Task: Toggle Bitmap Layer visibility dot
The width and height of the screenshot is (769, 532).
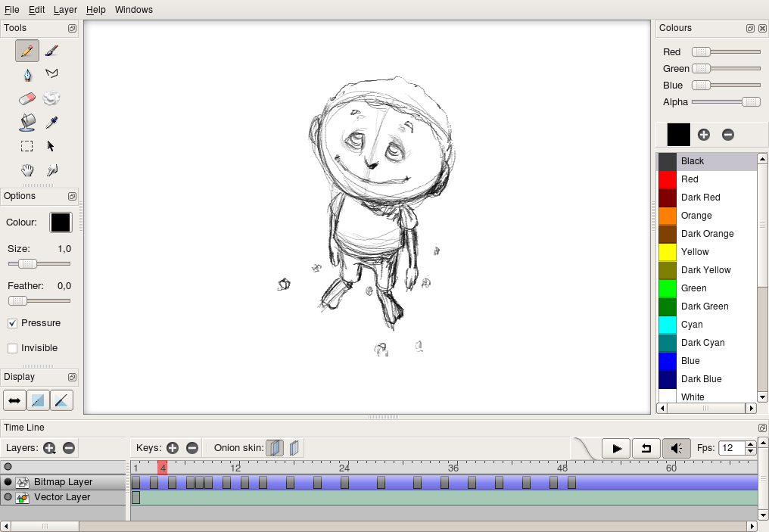Action: coord(7,481)
